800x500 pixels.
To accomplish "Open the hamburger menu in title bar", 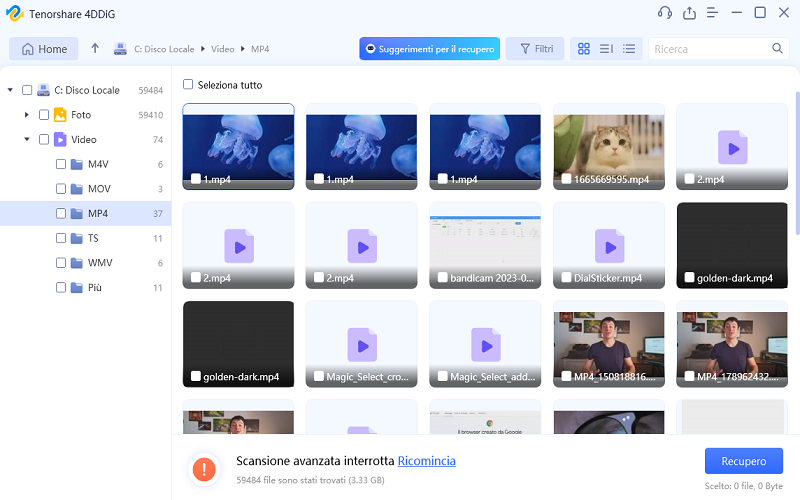I will (x=712, y=13).
